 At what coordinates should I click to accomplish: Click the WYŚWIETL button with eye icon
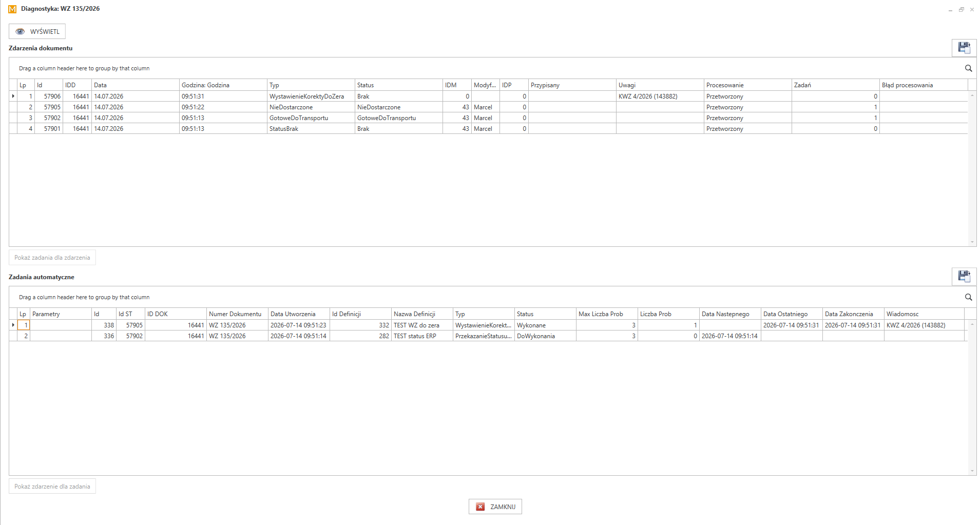tap(37, 31)
